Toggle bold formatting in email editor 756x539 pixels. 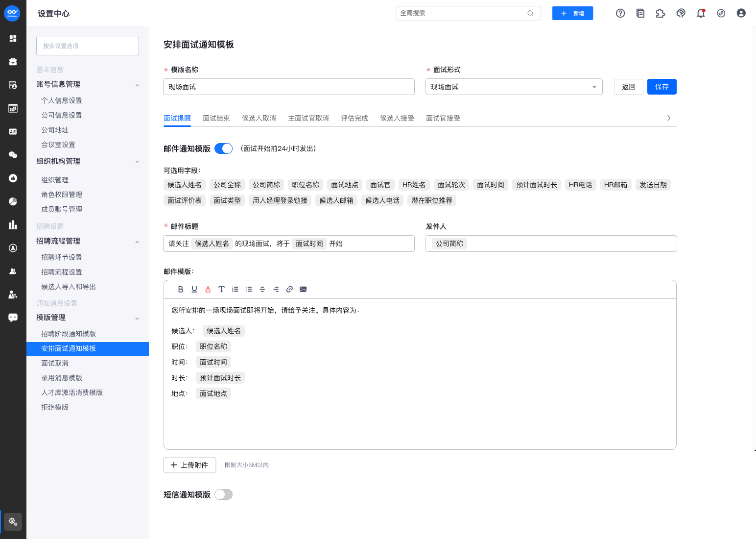181,289
